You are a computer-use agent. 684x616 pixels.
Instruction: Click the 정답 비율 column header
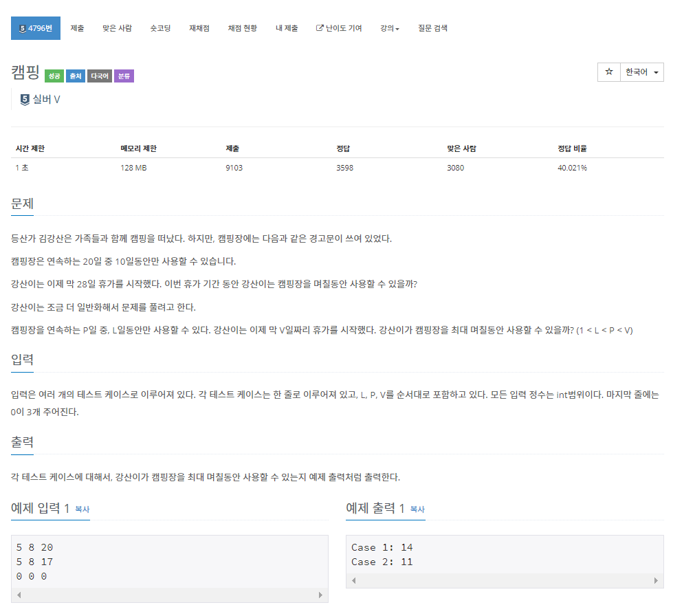(x=572, y=148)
